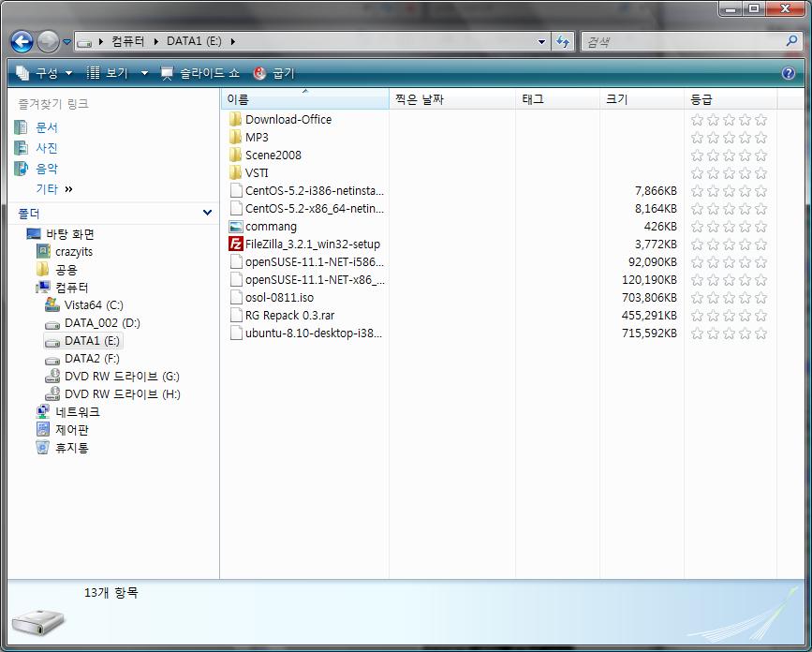Collapse the 폴더 folders pane chevron
The height and width of the screenshot is (652, 812).
207,213
